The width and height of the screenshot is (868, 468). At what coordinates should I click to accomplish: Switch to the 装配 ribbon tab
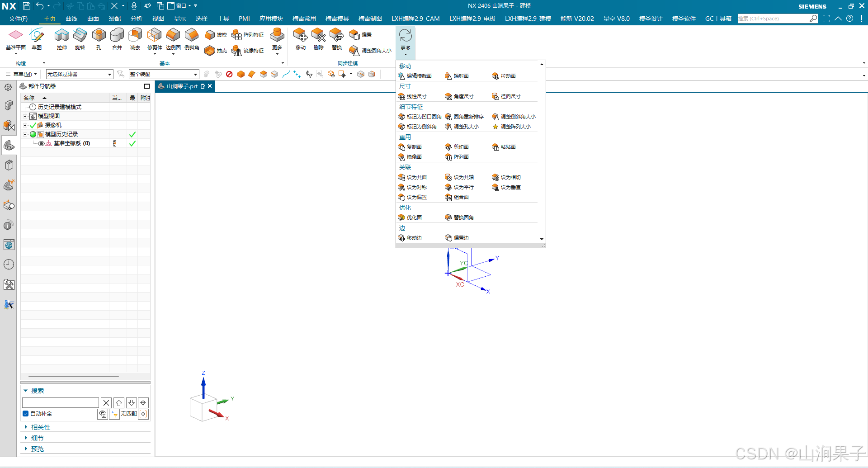[115, 19]
